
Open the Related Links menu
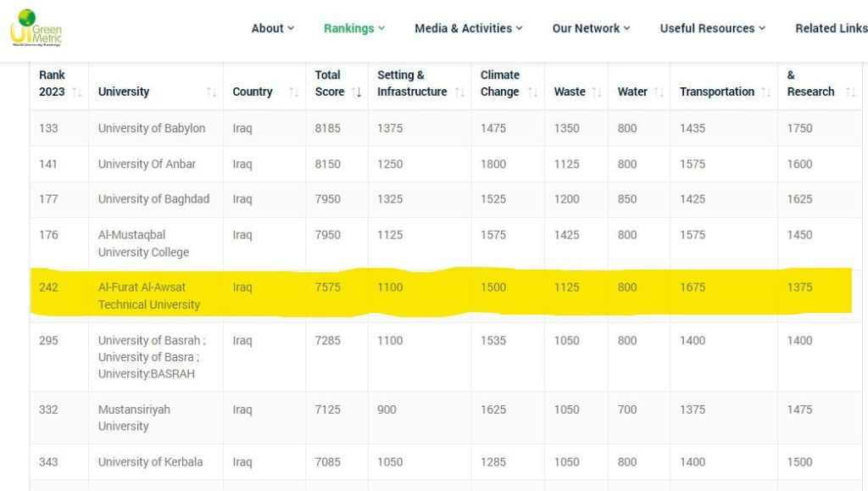[832, 28]
